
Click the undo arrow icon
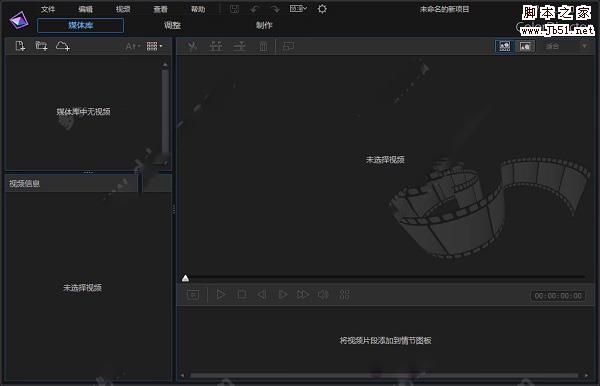point(255,9)
